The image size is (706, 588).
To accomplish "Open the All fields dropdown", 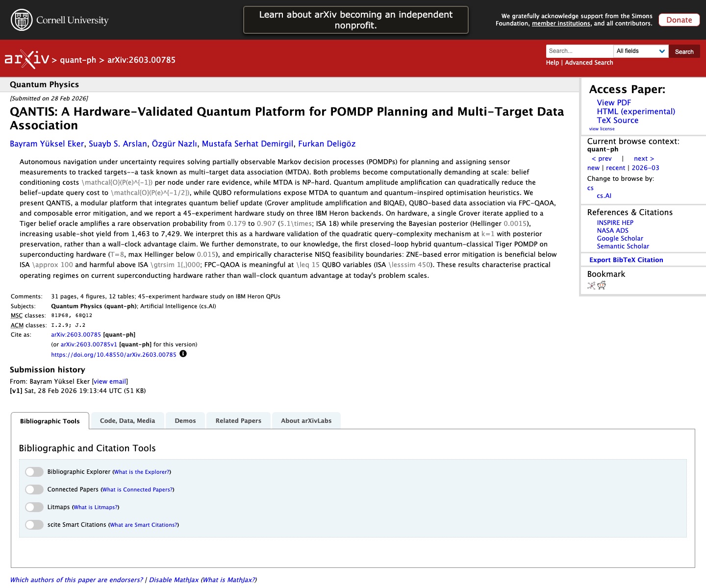I will [x=641, y=51].
